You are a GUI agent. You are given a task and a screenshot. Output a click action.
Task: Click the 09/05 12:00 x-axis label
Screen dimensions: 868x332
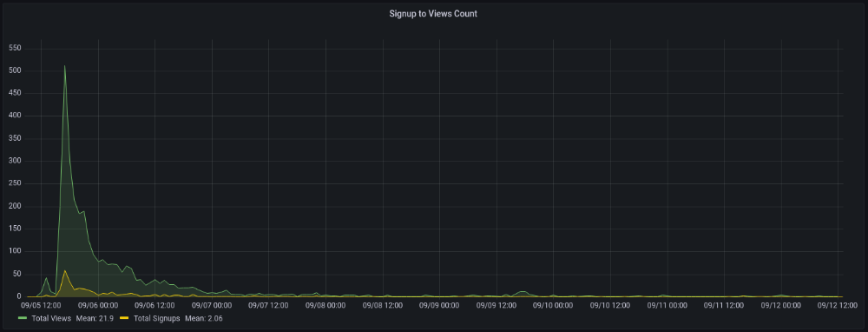click(x=42, y=305)
